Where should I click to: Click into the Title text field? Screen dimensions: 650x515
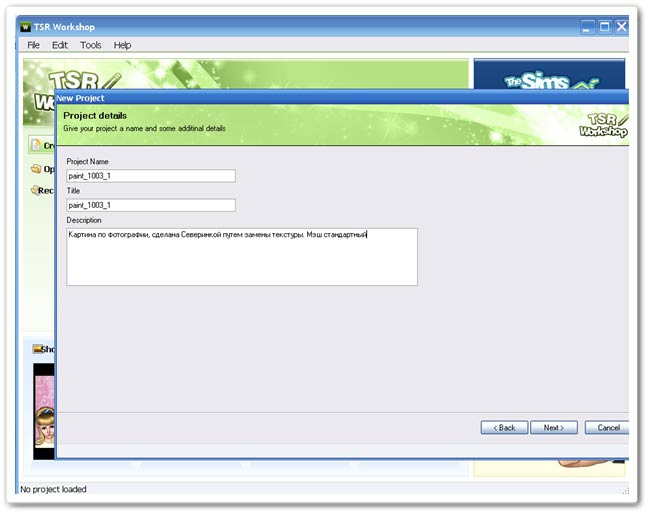(x=150, y=205)
